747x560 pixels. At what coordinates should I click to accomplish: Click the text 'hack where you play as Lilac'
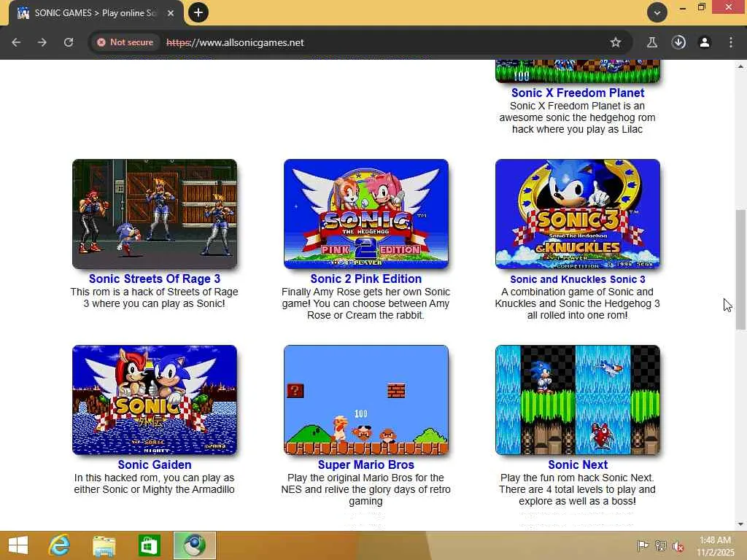pyautogui.click(x=578, y=130)
